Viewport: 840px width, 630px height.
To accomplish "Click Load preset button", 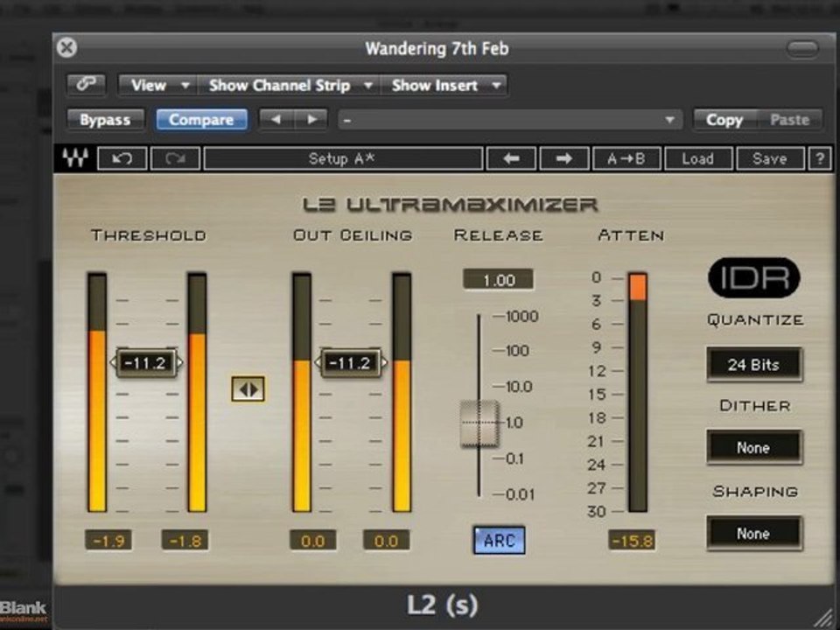I will click(x=698, y=158).
